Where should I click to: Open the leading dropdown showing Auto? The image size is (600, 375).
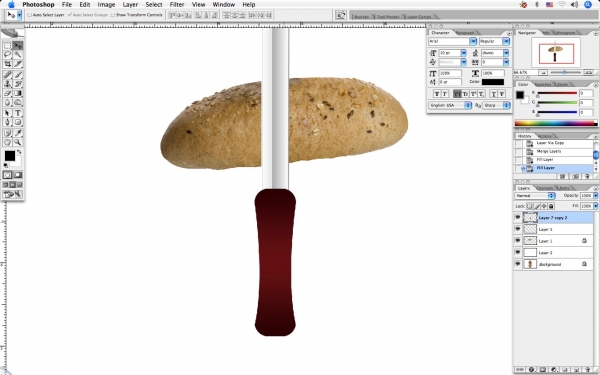pyautogui.click(x=506, y=53)
